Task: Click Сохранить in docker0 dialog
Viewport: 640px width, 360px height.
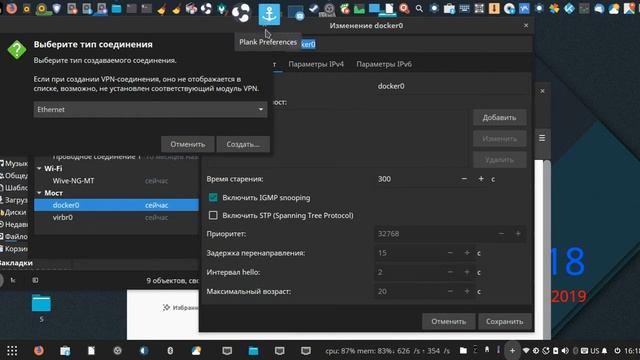Action: point(504,321)
